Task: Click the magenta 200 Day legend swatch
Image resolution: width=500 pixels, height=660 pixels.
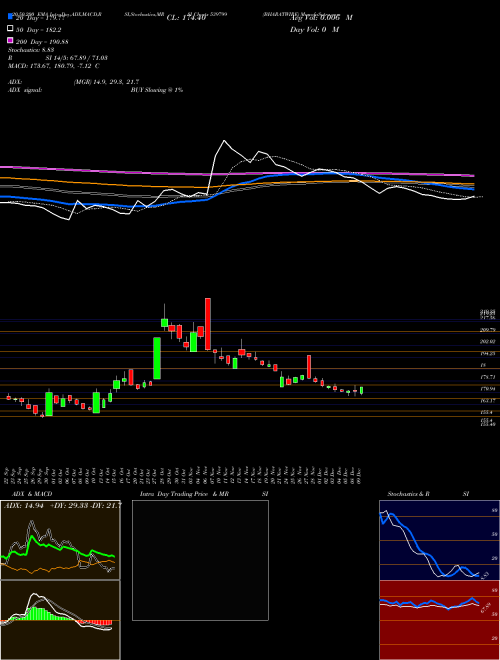Action: 11,41
